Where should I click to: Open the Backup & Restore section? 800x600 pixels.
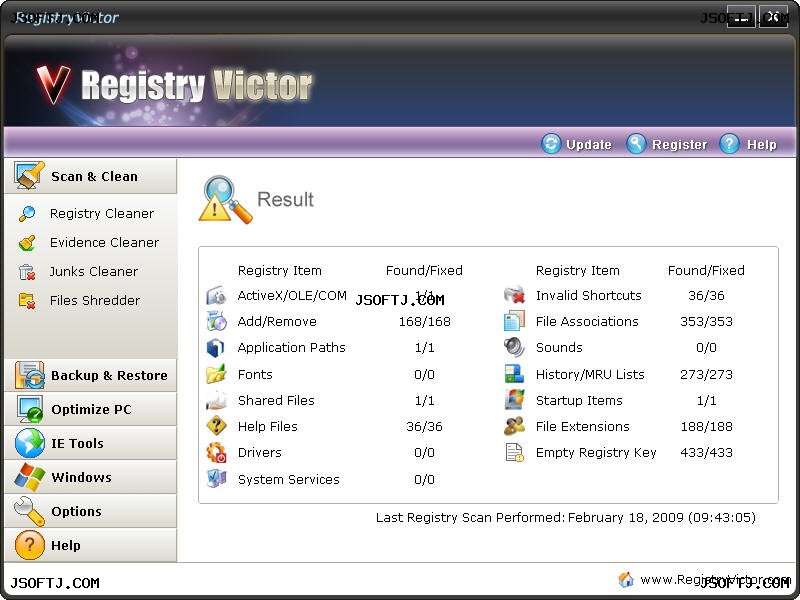pos(90,375)
